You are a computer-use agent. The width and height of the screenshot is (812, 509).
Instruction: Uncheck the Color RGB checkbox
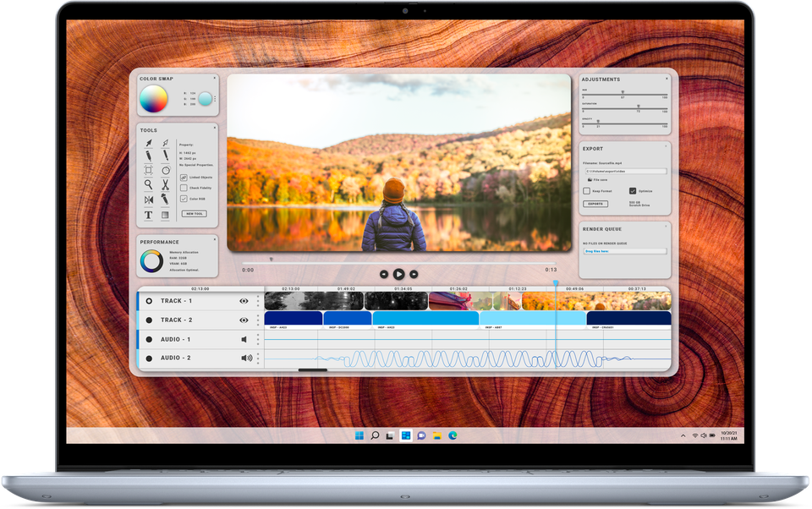[x=184, y=199]
